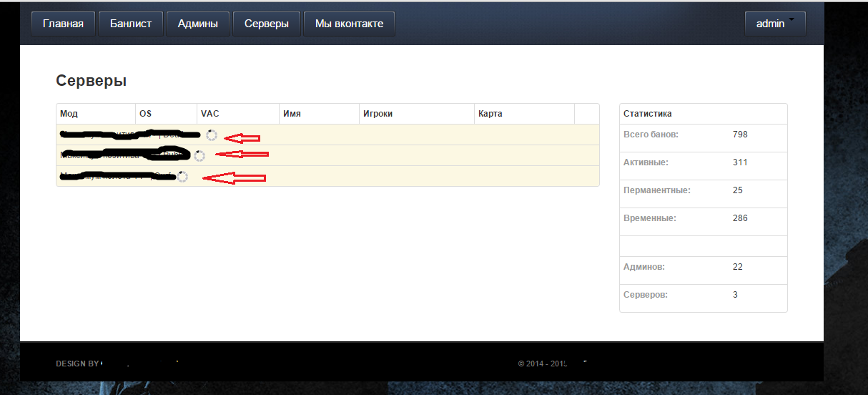Click the first row's loading spinner
Viewport: 868px width, 395px height.
click(x=212, y=135)
